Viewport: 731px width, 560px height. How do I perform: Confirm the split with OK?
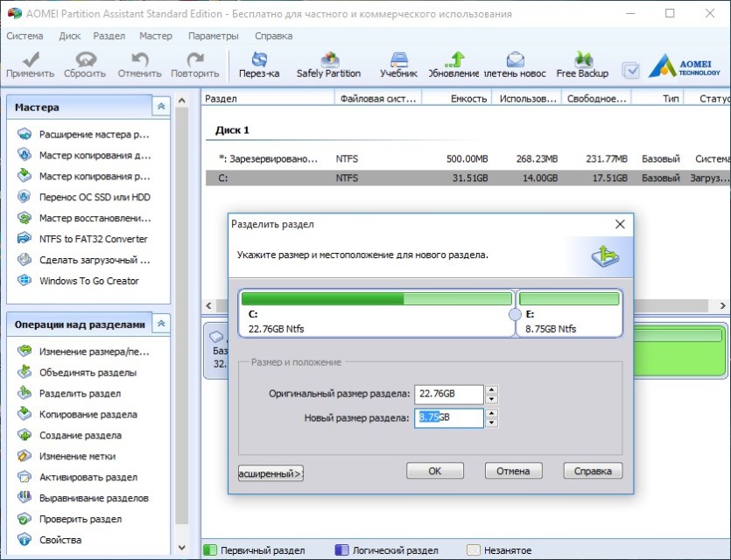435,471
